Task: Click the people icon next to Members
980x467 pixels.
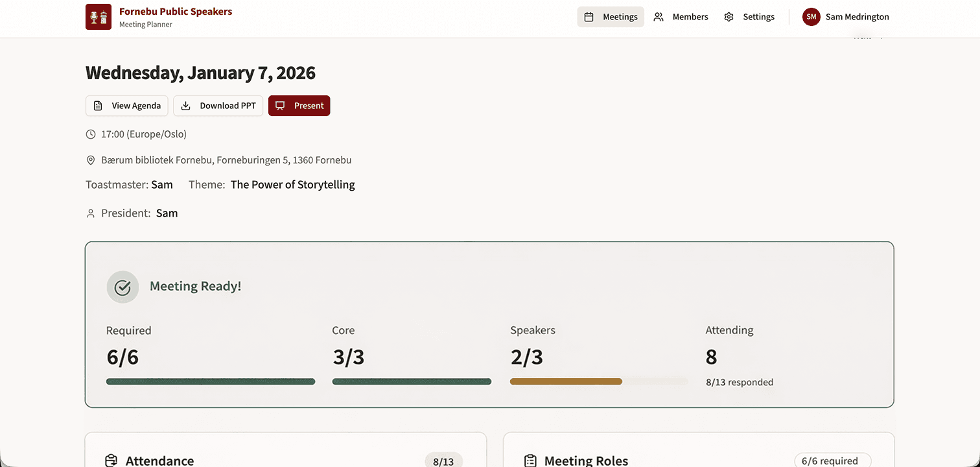Action: (659, 16)
